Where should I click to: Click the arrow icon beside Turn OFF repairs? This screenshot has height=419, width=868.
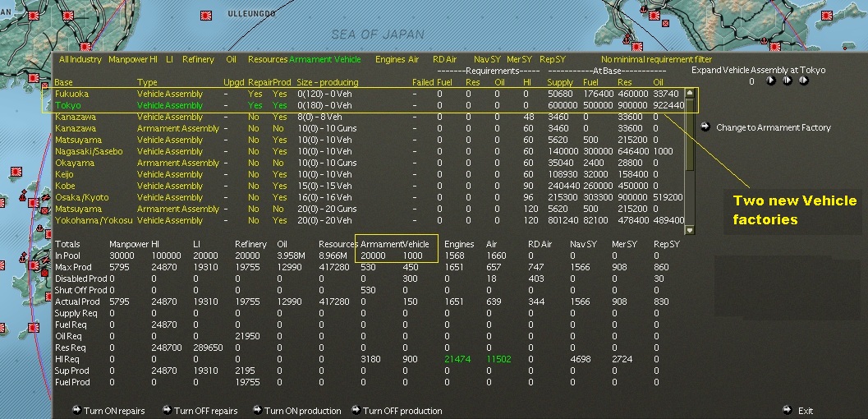(167, 410)
